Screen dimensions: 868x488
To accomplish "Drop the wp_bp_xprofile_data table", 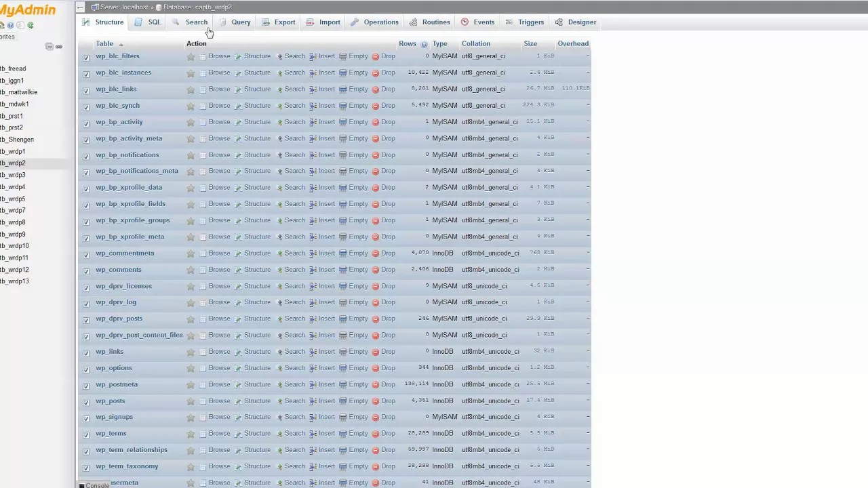I will click(383, 188).
